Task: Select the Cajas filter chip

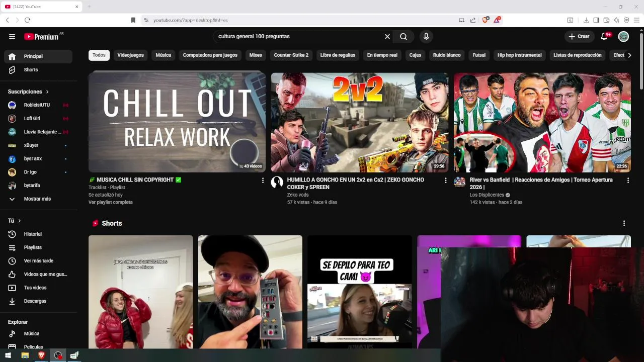Action: [415, 55]
